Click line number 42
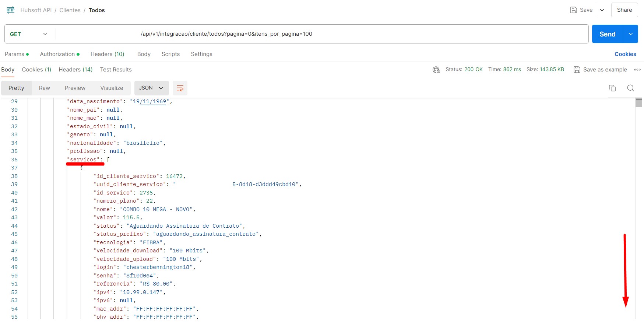 click(x=14, y=209)
